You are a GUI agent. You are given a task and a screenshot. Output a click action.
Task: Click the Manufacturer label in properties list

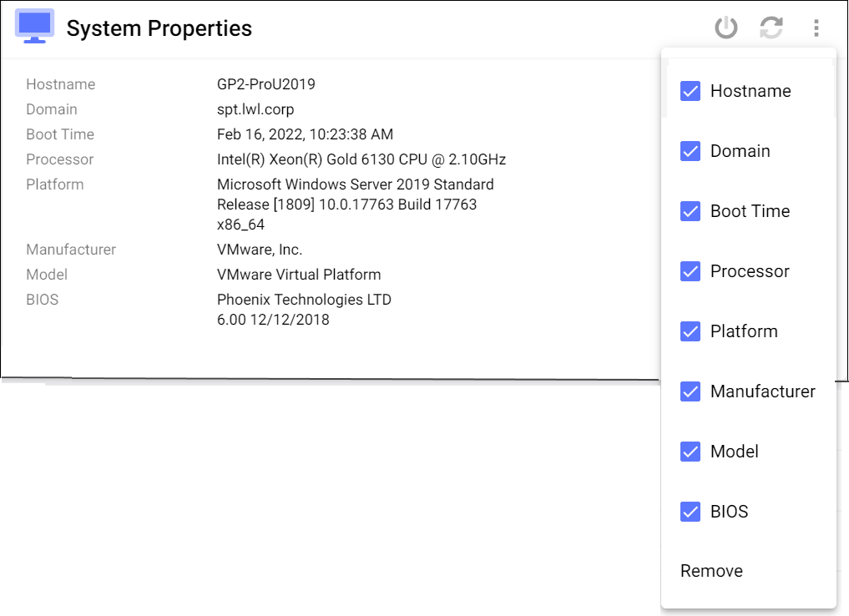[71, 250]
